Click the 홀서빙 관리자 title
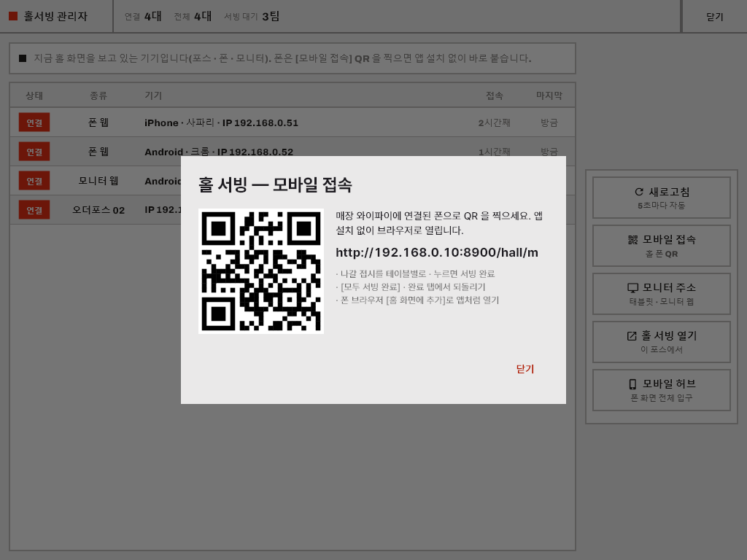 (55, 16)
